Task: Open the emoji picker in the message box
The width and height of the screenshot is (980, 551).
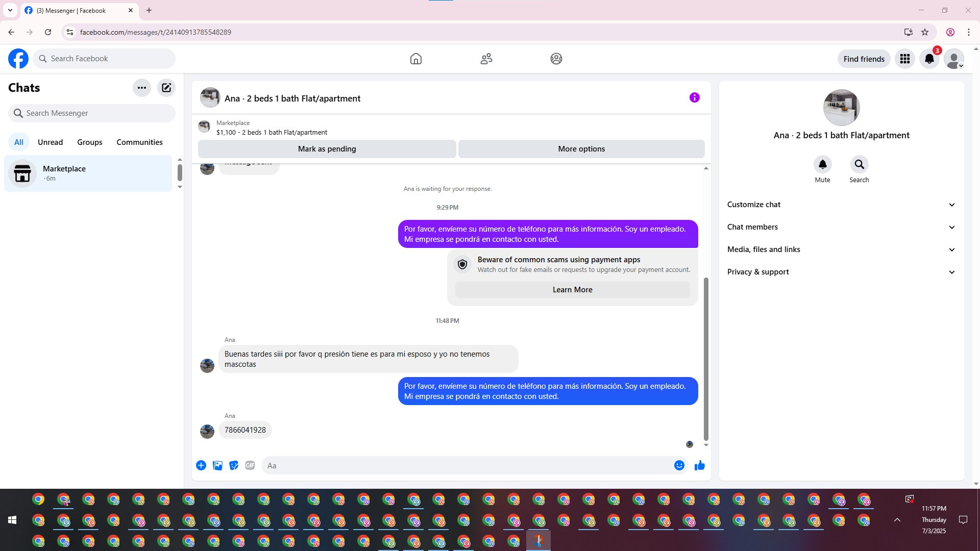Action: tap(679, 465)
